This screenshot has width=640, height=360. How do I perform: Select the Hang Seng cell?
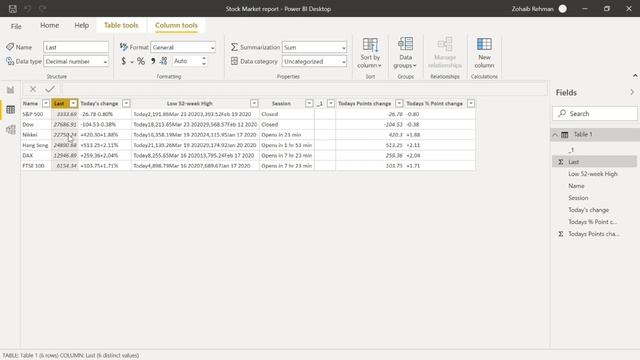[x=36, y=145]
